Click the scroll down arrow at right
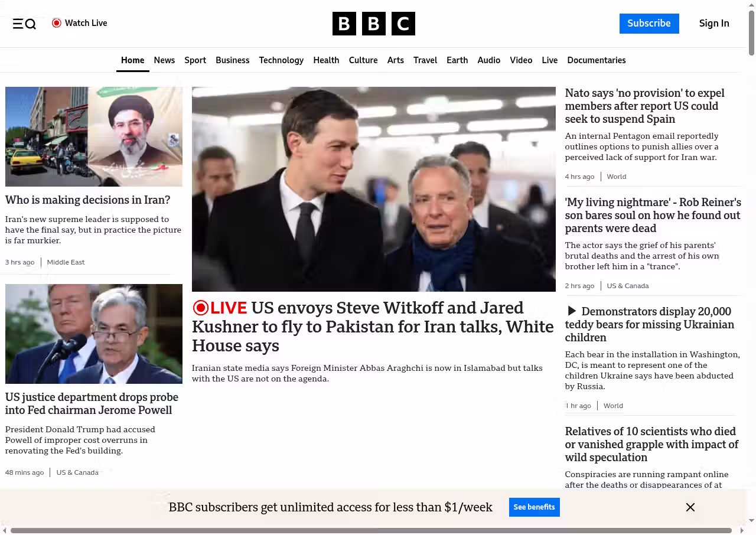 pyautogui.click(x=751, y=520)
